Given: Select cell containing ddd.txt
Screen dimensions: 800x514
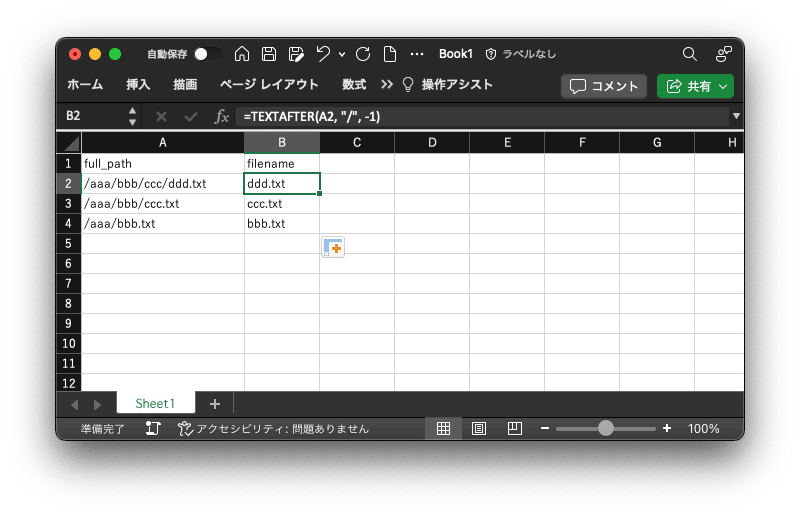Looking at the screenshot, I should [x=282, y=184].
